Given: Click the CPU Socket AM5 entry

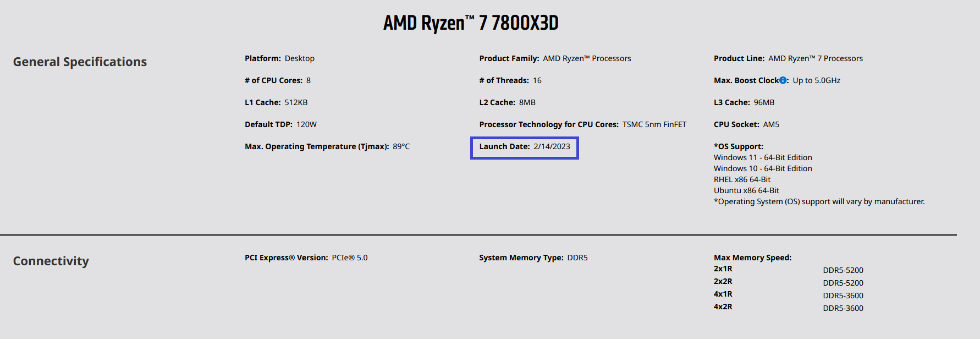Looking at the screenshot, I should point(746,124).
